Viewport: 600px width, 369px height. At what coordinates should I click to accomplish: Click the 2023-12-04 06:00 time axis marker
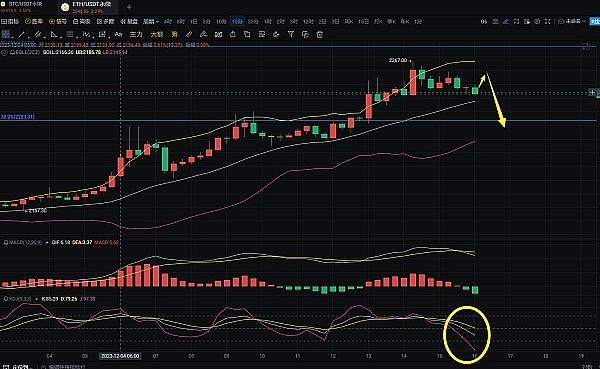click(120, 356)
